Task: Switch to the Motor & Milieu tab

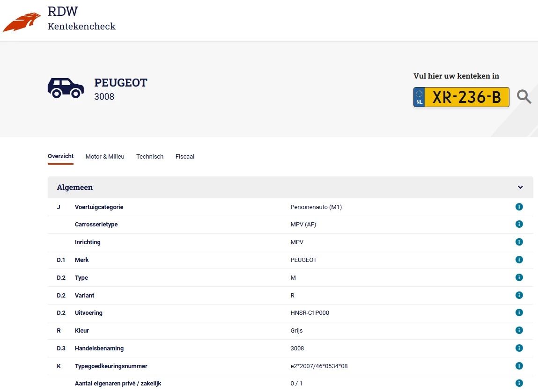Action: point(105,156)
